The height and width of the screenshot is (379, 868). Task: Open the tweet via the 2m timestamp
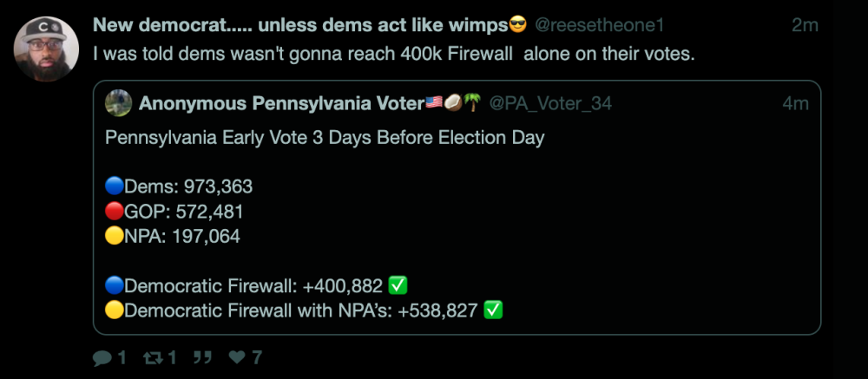click(805, 26)
